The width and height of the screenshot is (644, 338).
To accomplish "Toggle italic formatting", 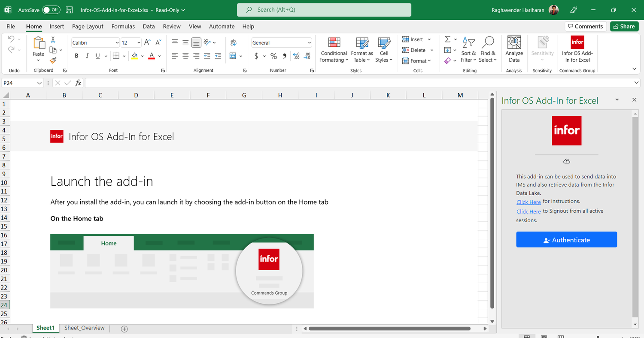I will pyautogui.click(x=87, y=56).
